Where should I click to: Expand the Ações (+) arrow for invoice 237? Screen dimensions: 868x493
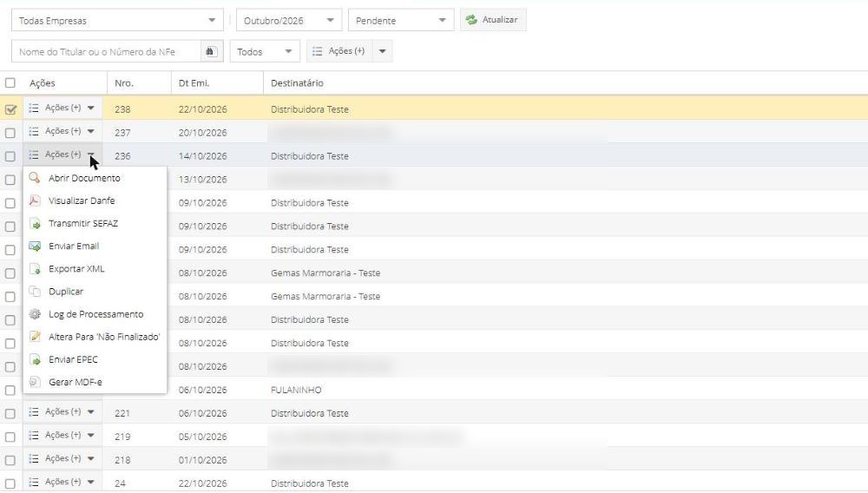click(x=91, y=131)
